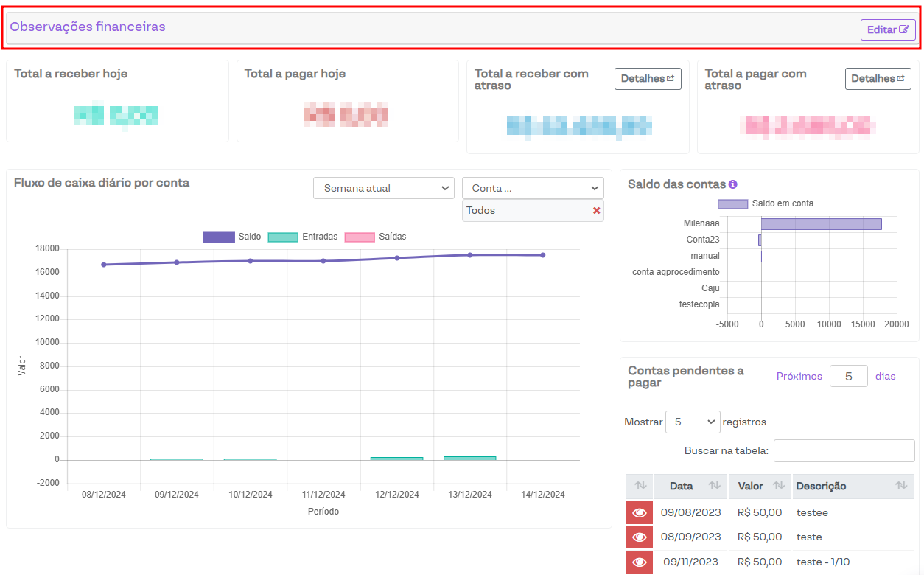
Task: Click Editar button in Observações financeiras
Action: pyautogui.click(x=887, y=30)
